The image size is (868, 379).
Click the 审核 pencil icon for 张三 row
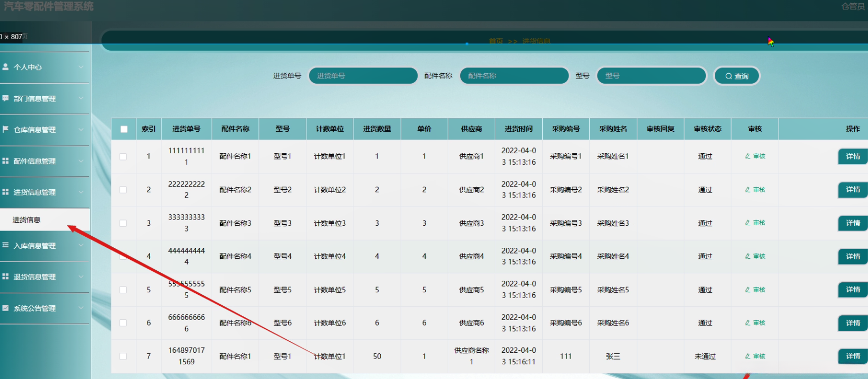(x=748, y=357)
